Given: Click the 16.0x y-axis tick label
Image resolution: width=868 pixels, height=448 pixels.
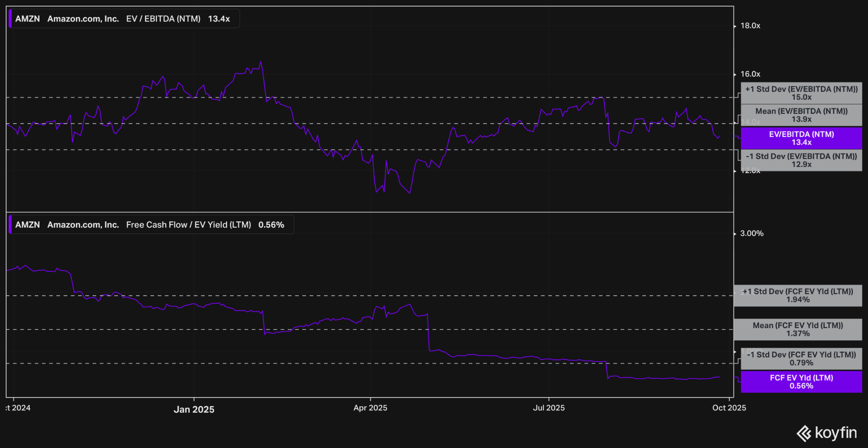Looking at the screenshot, I should pyautogui.click(x=750, y=74).
